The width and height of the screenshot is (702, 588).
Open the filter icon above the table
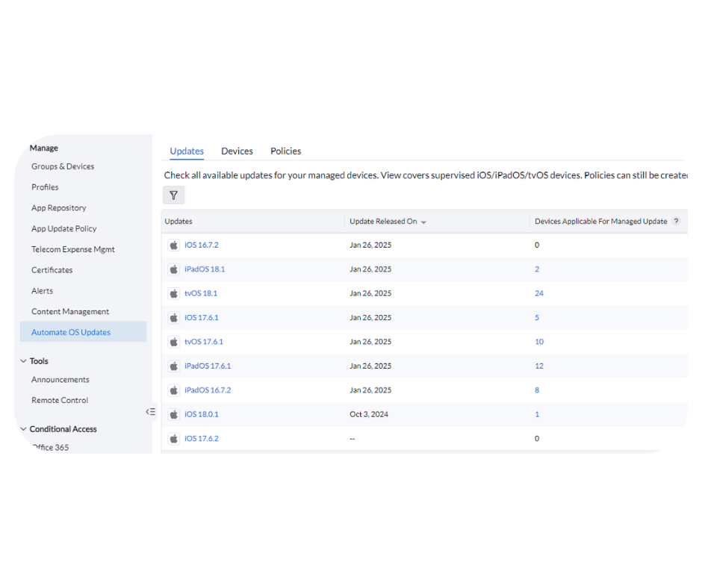coord(173,195)
